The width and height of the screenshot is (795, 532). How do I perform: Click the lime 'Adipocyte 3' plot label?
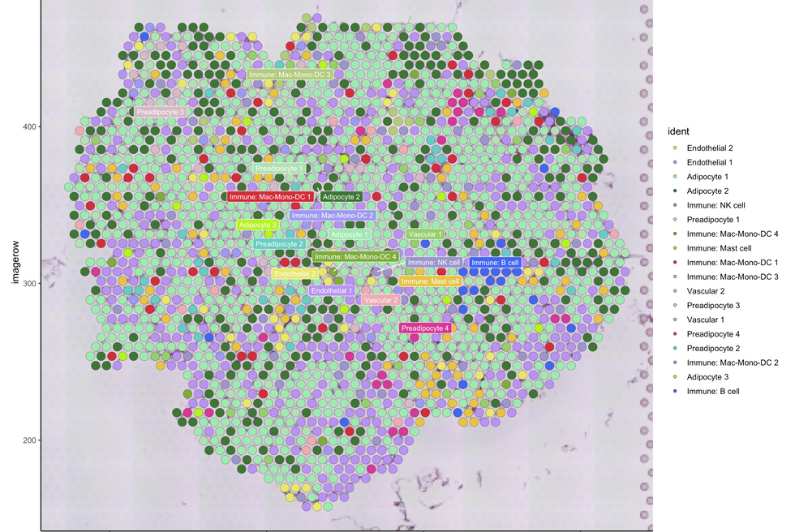click(x=258, y=225)
